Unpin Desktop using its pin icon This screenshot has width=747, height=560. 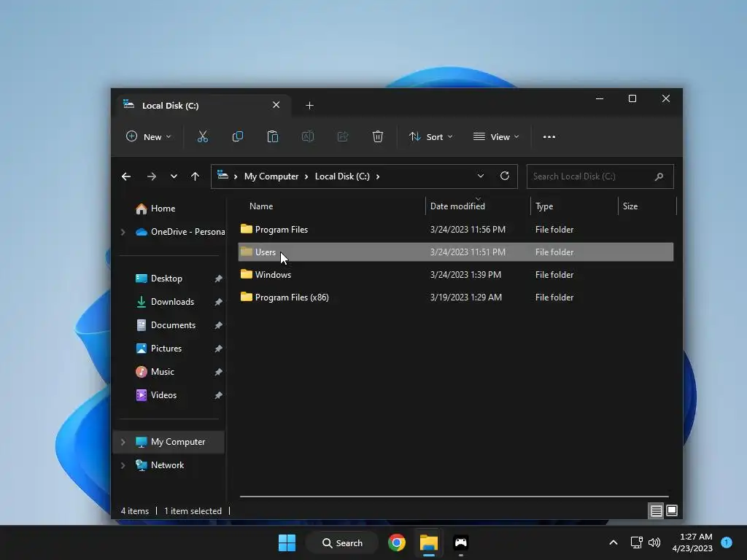[218, 279]
